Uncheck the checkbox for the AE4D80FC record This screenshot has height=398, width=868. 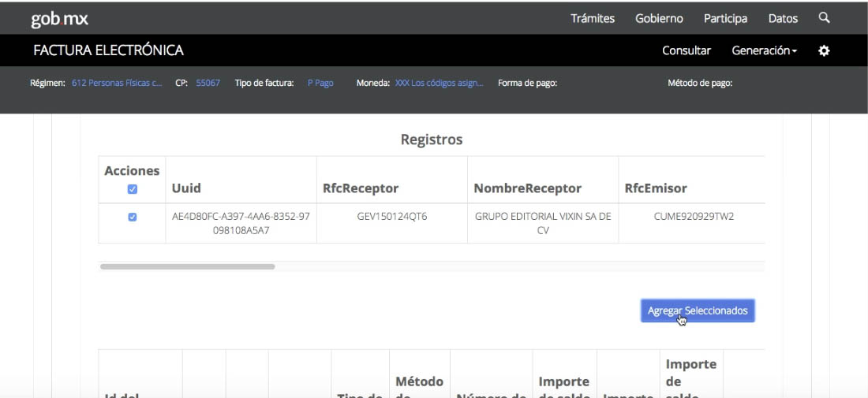132,218
